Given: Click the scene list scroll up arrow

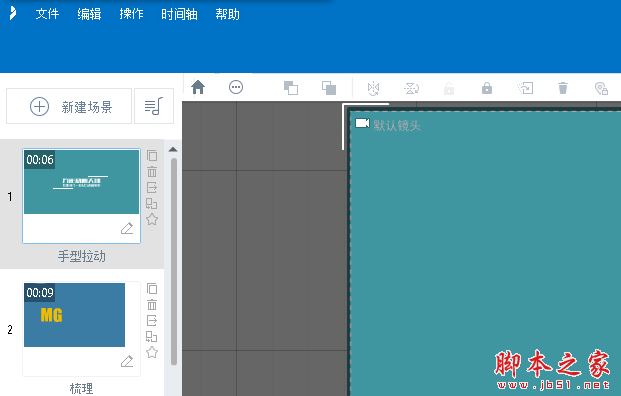Looking at the screenshot, I should (173, 149).
